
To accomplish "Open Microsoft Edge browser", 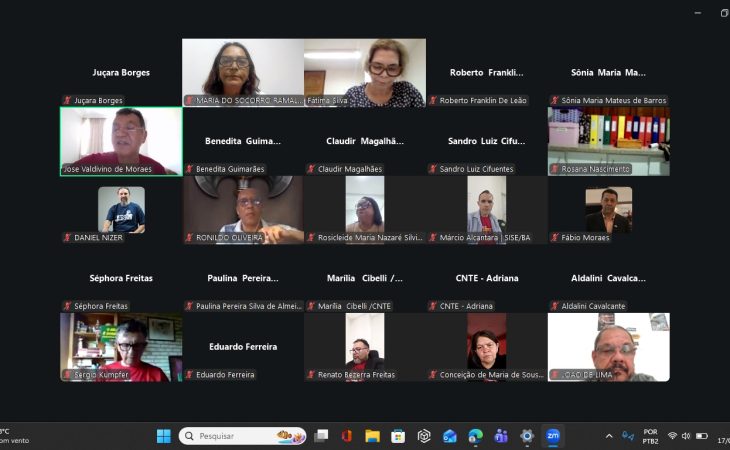I will (x=475, y=436).
